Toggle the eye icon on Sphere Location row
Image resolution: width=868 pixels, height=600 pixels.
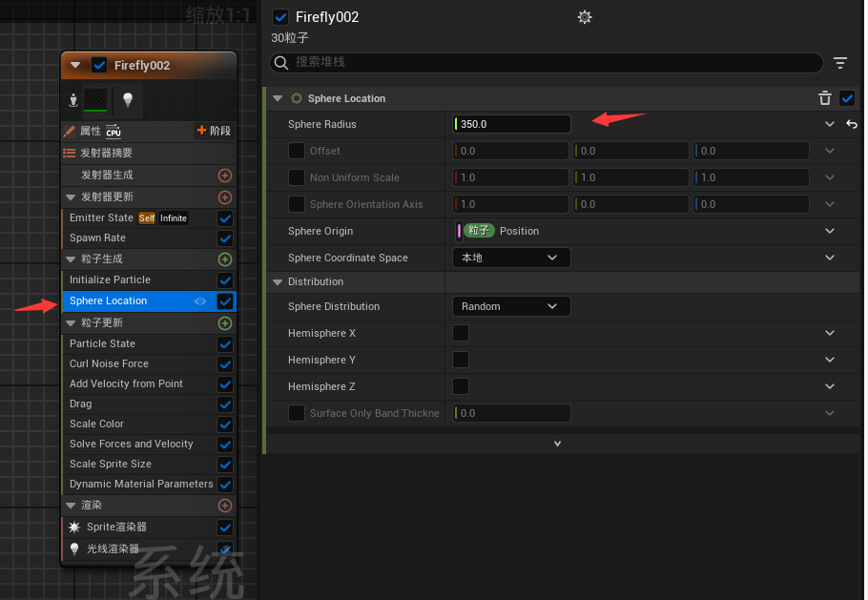coord(200,301)
